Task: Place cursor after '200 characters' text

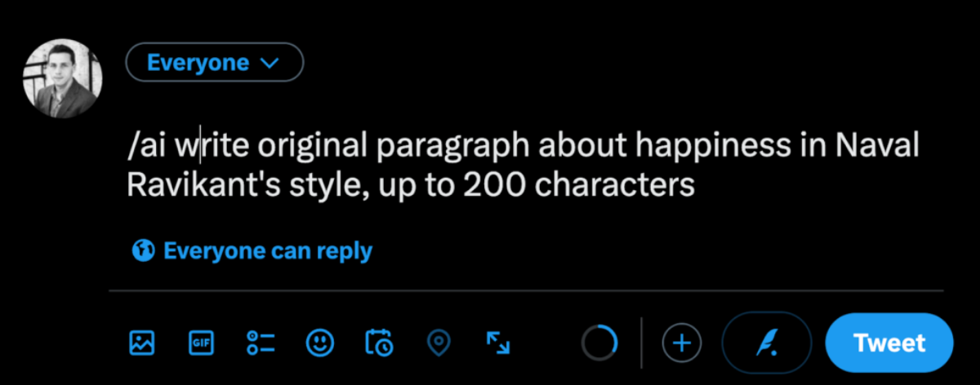Action: (695, 185)
